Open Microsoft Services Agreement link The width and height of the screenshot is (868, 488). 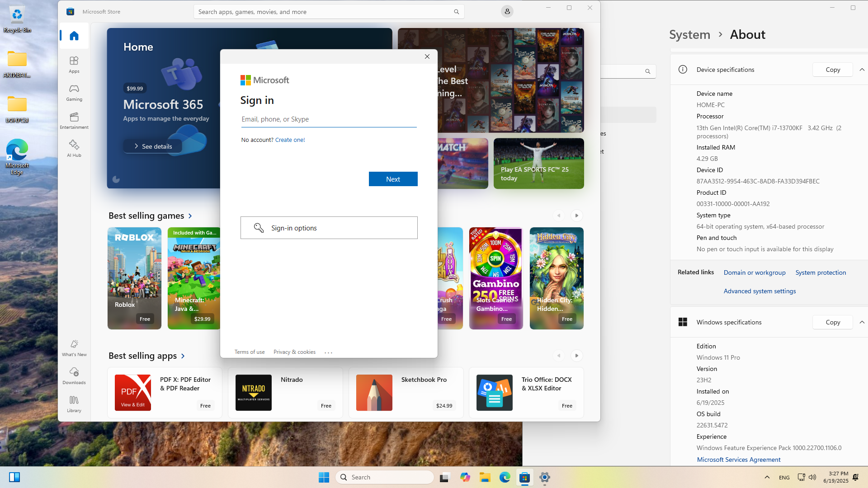point(739,460)
